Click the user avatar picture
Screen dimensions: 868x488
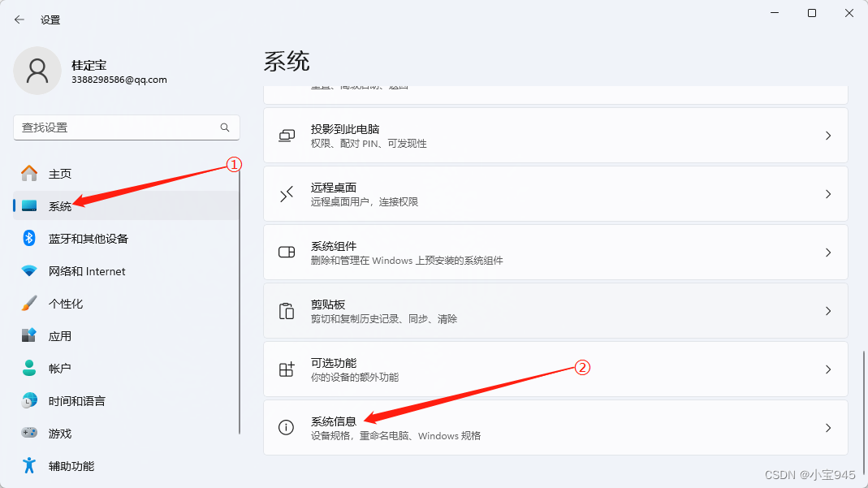[37, 71]
